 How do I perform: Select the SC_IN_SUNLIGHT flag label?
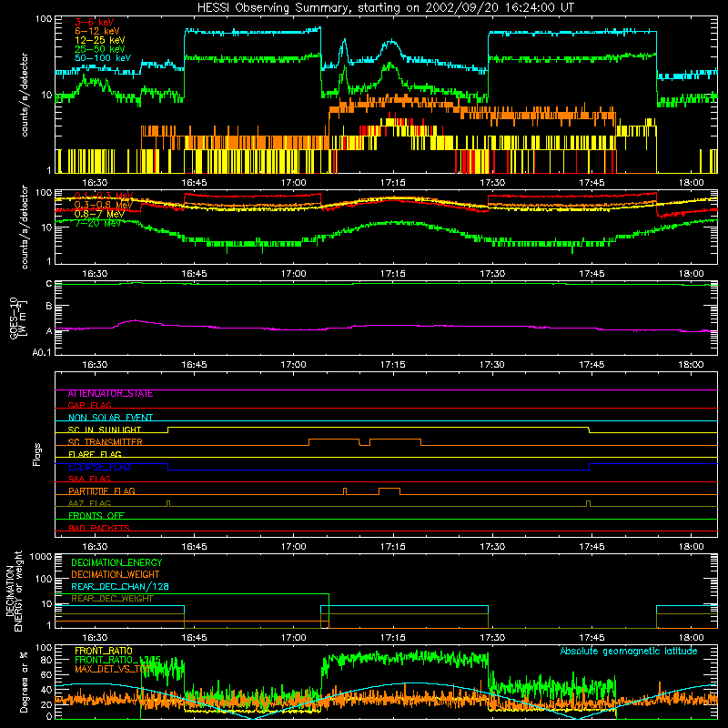coord(105,430)
